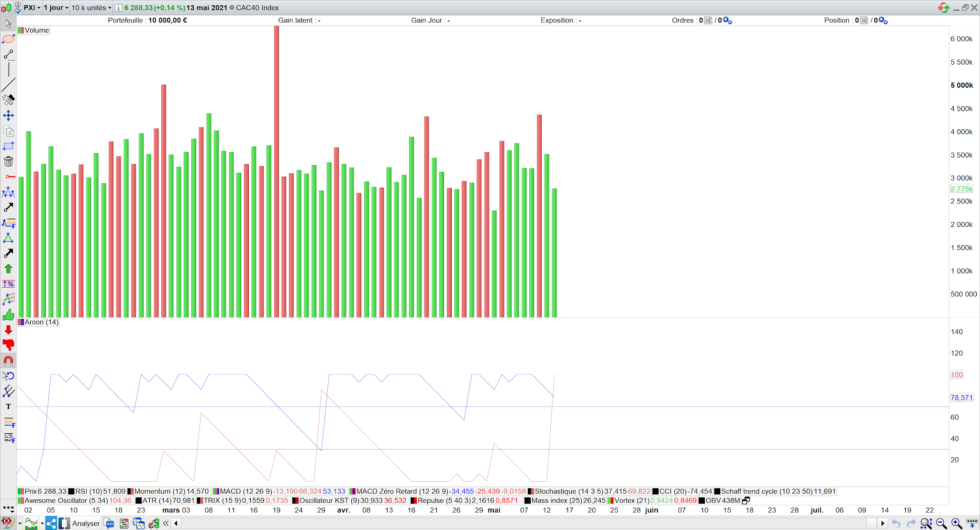Screen dimensions: 980x530
Task: Toggle hide drawings eye-pencil icon
Action: coord(7,523)
